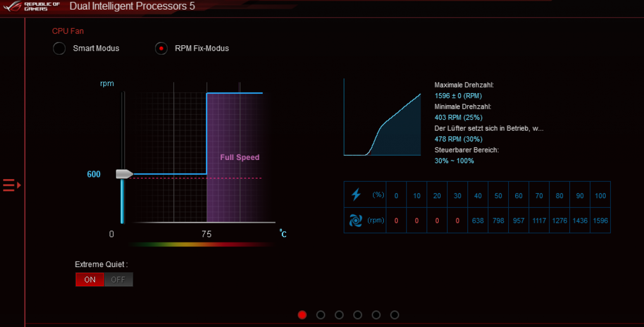This screenshot has width=644, height=327.
Task: Click the truncated Der Lüfter setzt label
Action: click(x=489, y=128)
